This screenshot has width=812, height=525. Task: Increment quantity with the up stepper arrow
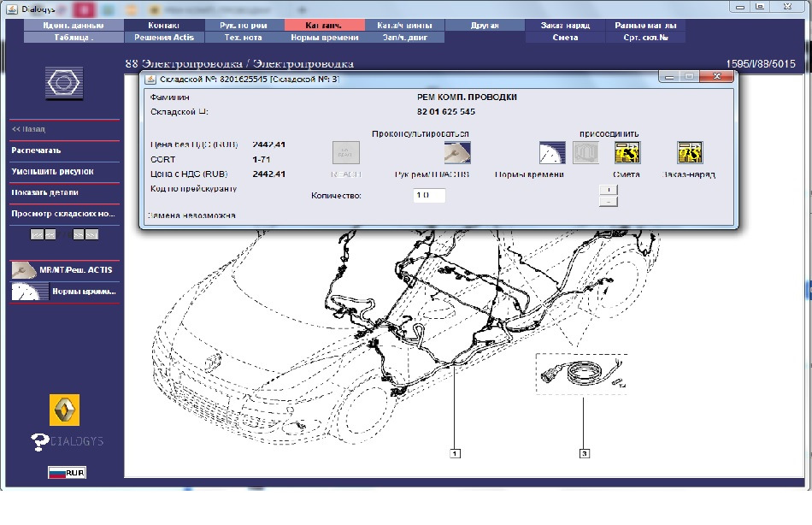[x=607, y=189]
